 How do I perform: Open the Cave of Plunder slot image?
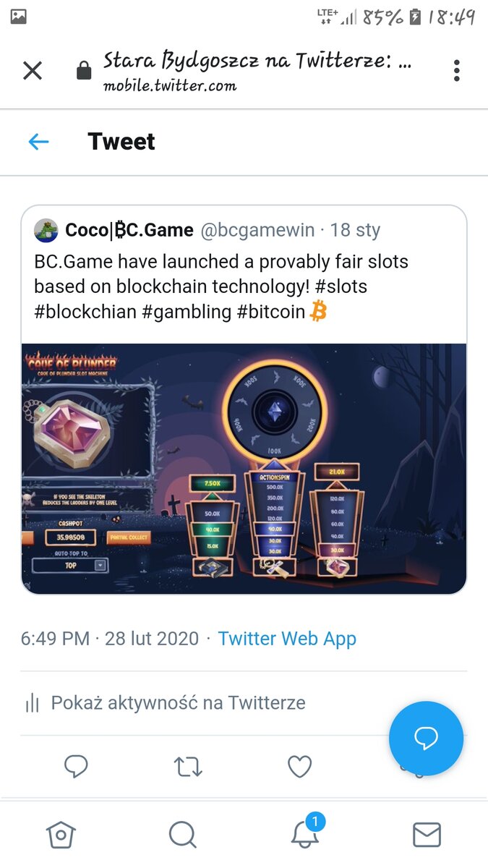click(244, 468)
